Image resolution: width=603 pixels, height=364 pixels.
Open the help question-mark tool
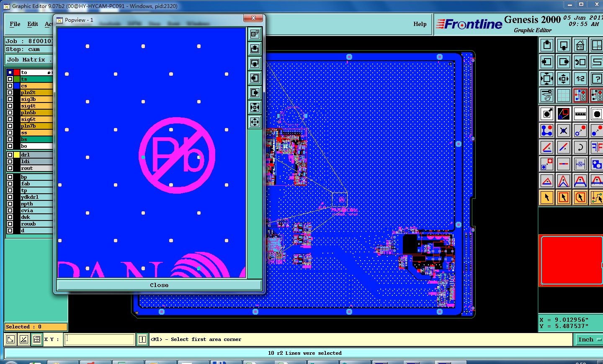597,79
